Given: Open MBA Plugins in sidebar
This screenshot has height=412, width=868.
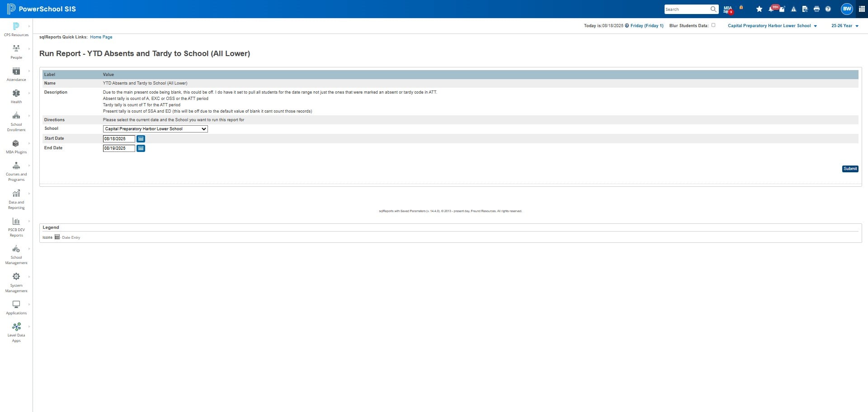Looking at the screenshot, I should pos(16,147).
